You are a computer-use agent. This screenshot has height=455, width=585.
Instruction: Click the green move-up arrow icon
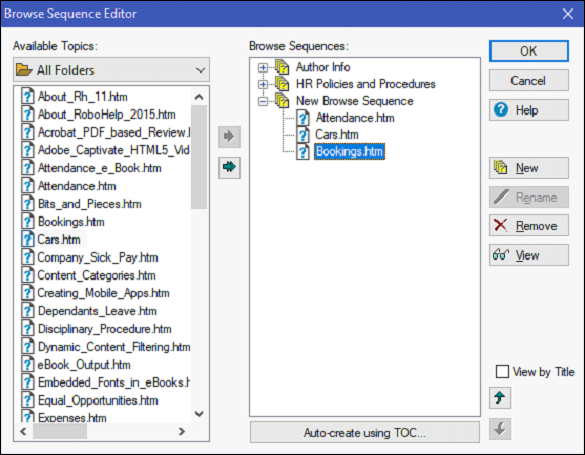point(500,398)
